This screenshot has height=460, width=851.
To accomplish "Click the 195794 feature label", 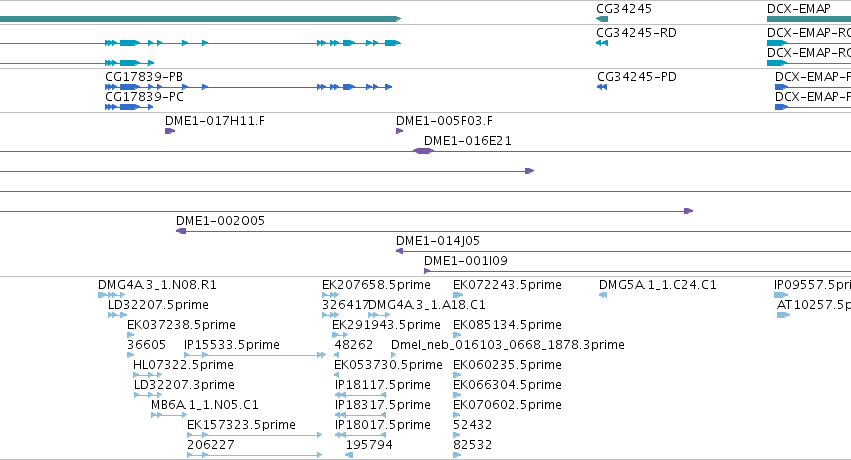I will coord(369,445).
